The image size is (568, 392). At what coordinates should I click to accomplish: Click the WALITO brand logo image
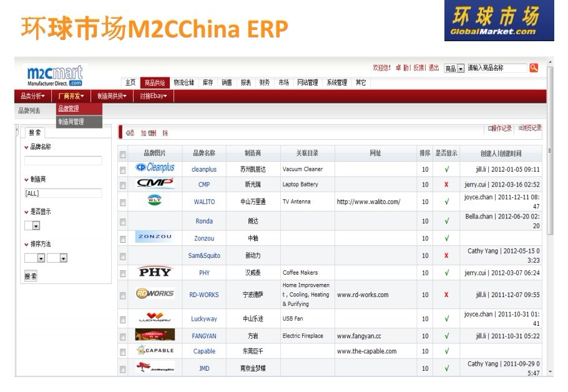[154, 200]
